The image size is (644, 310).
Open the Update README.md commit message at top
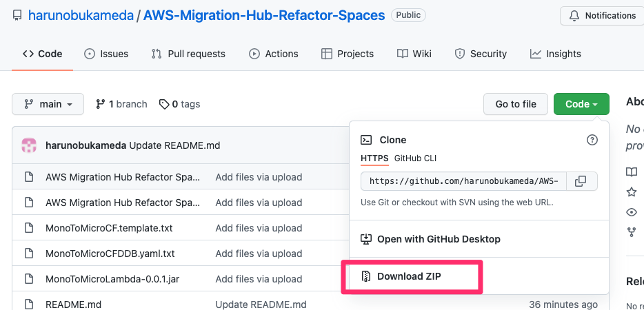tap(174, 145)
